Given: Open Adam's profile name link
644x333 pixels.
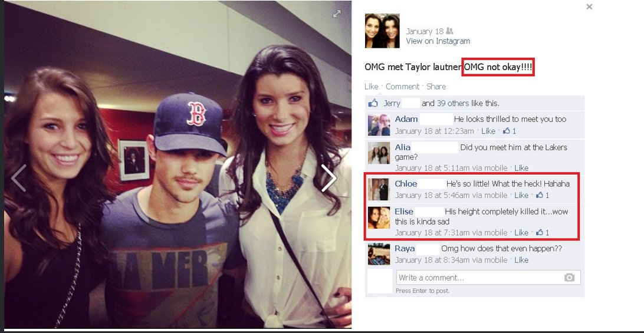Looking at the screenshot, I should pos(406,119).
